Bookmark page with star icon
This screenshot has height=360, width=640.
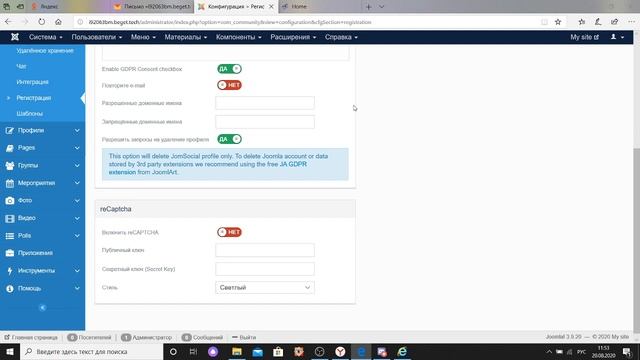(558, 22)
